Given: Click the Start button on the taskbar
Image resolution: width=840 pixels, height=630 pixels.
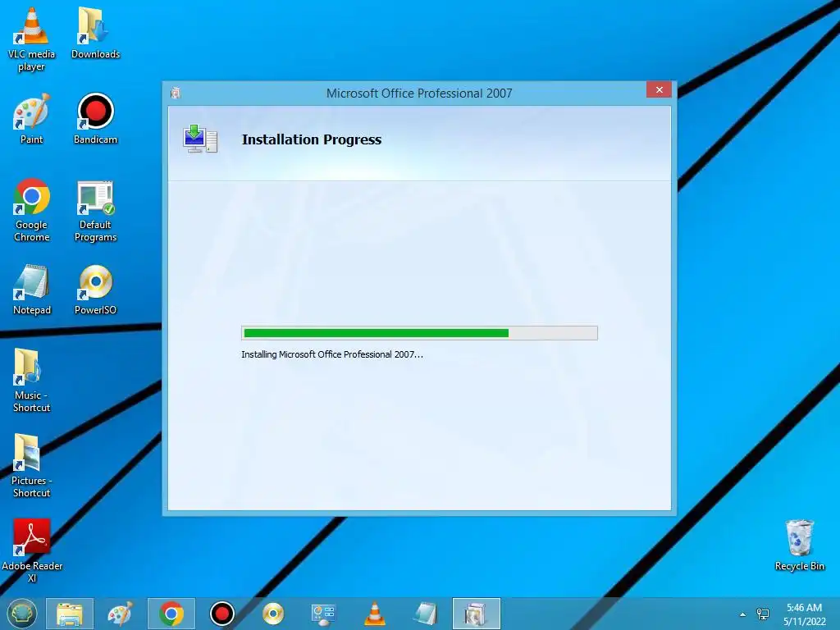Looking at the screenshot, I should [22, 614].
